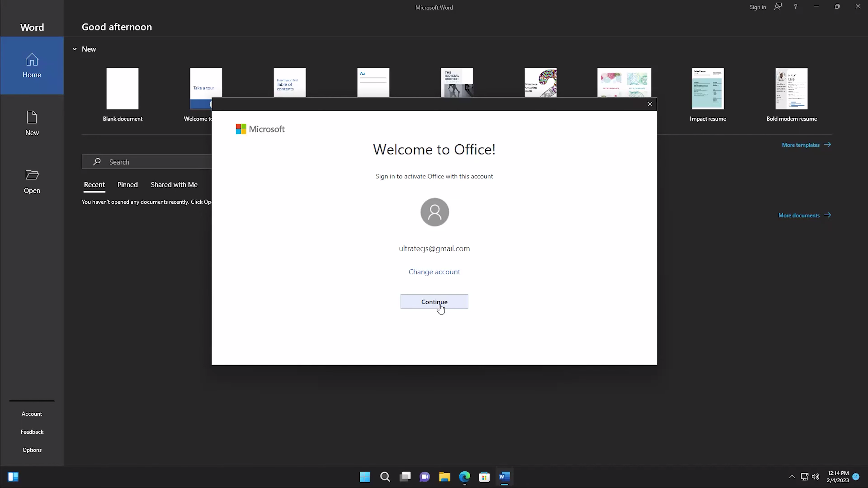868x488 pixels.
Task: Show hidden icons in the system tray
Action: [792, 476]
